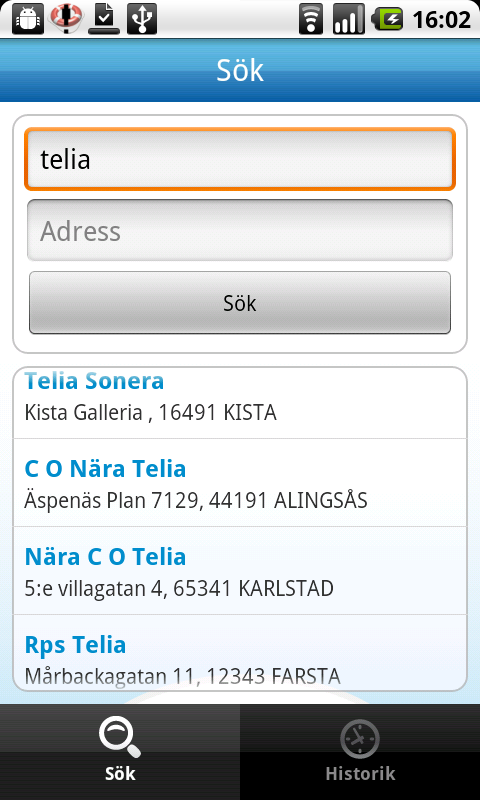Tap the USB connection status icon
This screenshot has height=800, width=480.
click(x=142, y=19)
